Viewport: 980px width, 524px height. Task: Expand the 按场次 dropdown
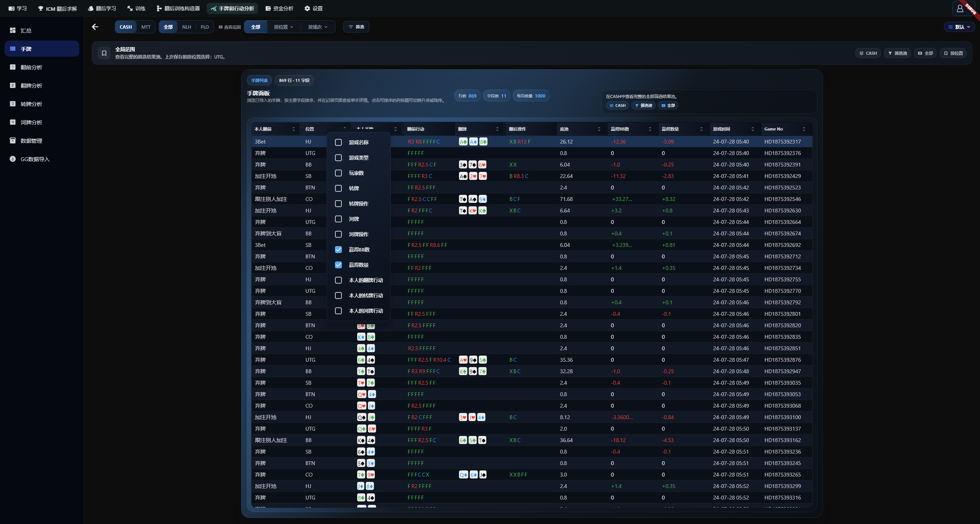(x=318, y=27)
